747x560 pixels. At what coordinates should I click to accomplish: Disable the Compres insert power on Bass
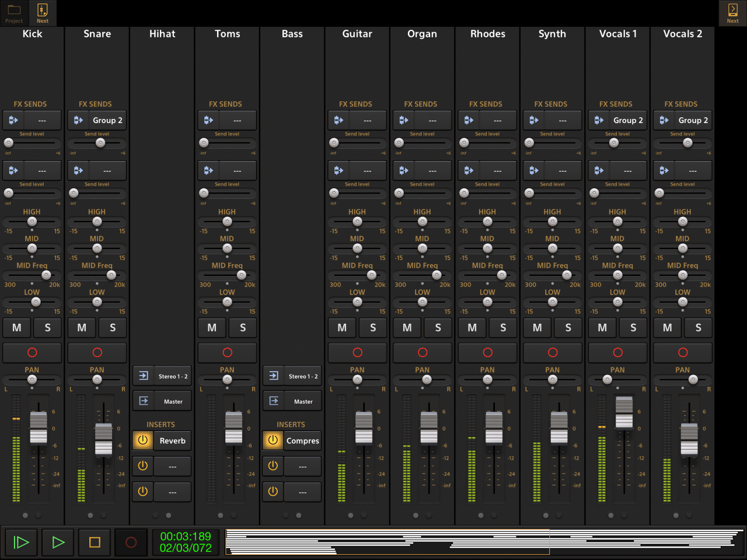pyautogui.click(x=273, y=440)
